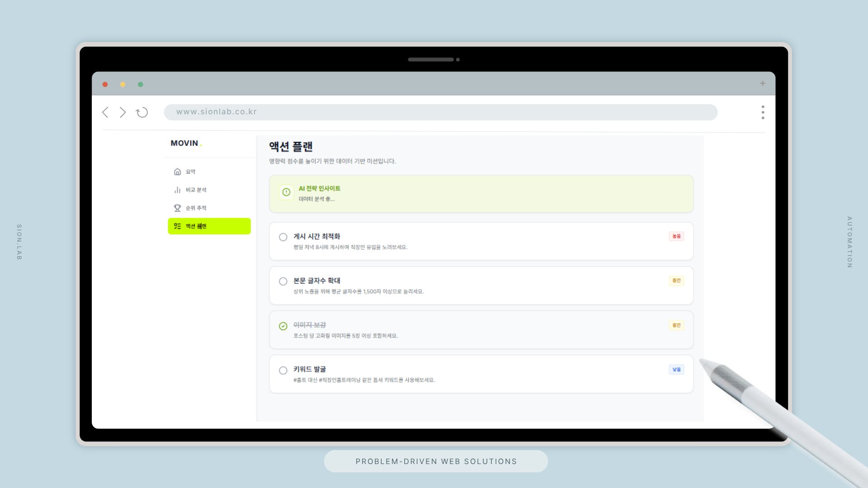
Task: Click the home icon beside 요약
Action: click(x=177, y=172)
